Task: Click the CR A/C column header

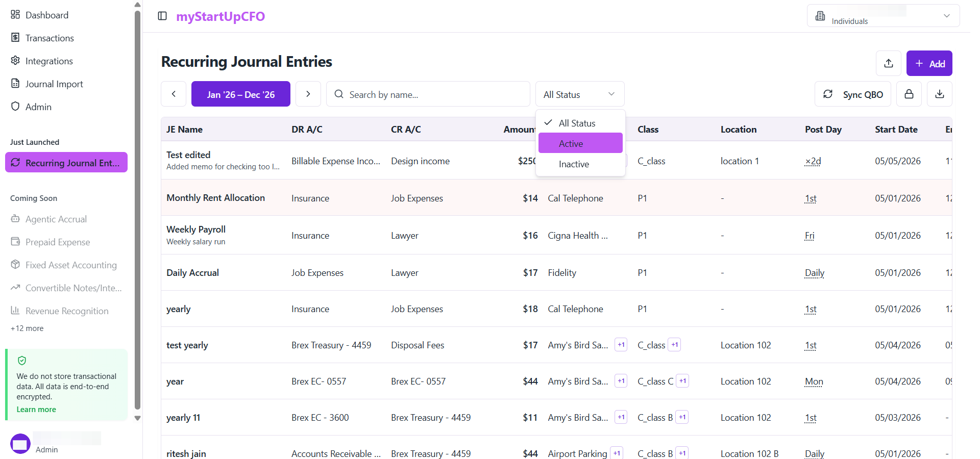Action: 406,129
